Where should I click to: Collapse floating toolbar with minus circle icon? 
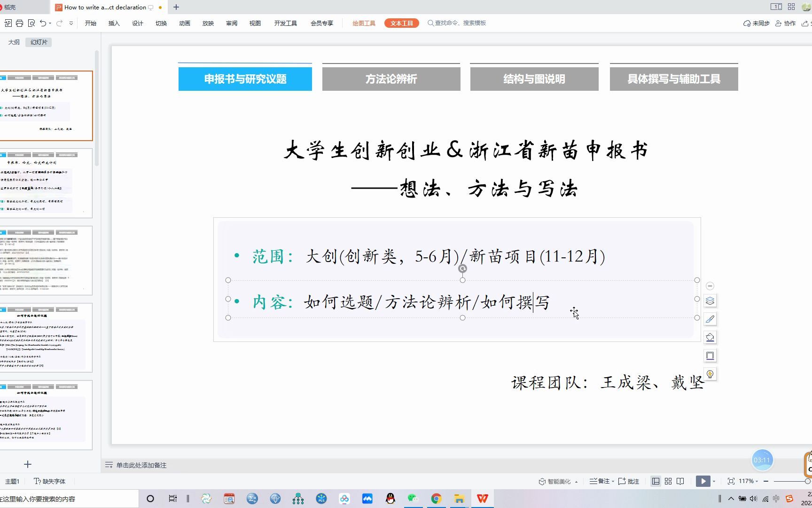(x=710, y=286)
